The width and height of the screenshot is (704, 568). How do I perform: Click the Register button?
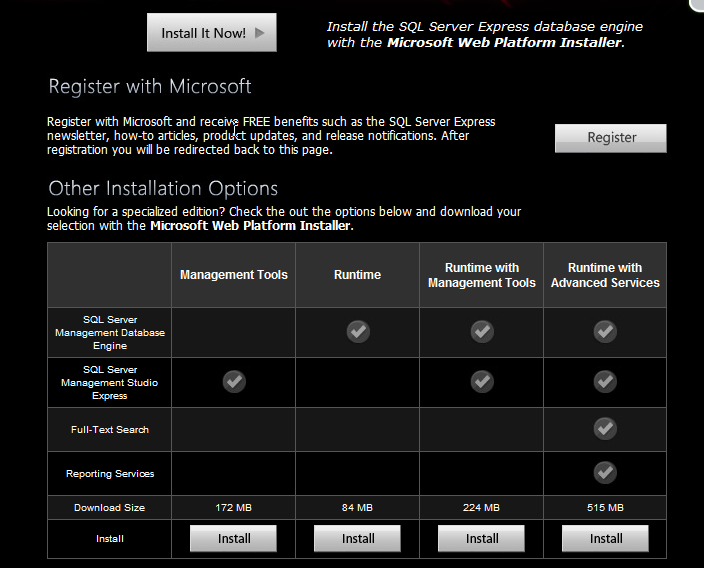pyautogui.click(x=611, y=138)
